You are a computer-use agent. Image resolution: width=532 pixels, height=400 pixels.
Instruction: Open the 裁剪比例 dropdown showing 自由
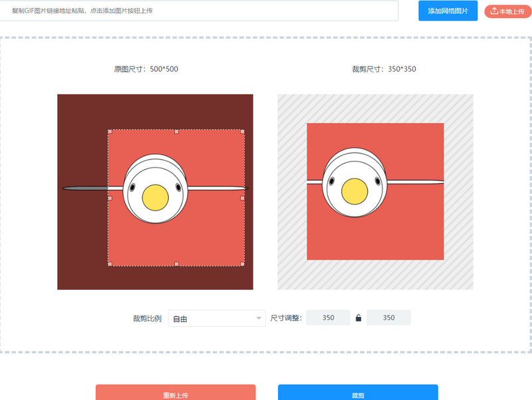[213, 318]
